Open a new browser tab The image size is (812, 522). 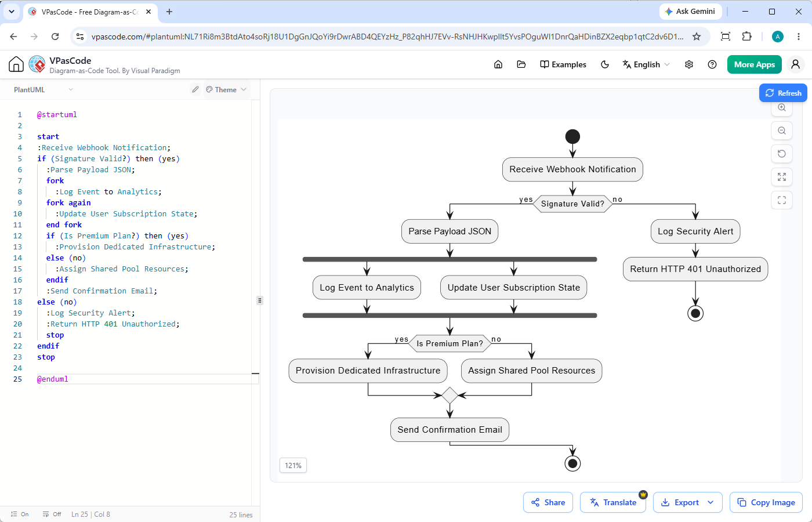[x=169, y=12]
